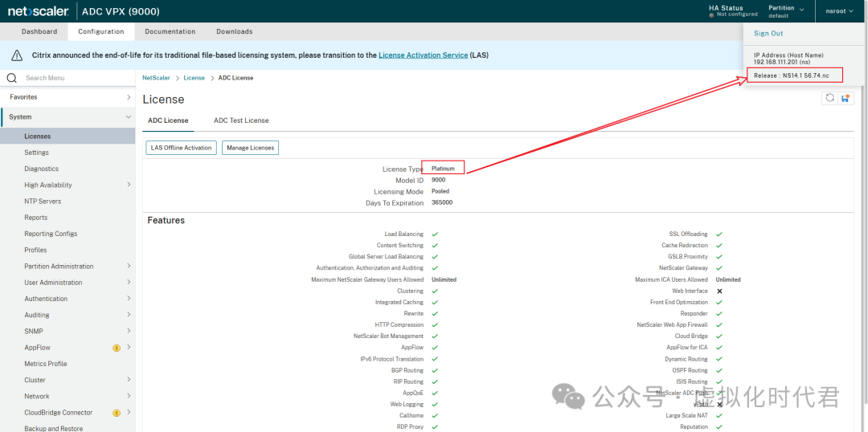
Task: Select the Configuration tab
Action: click(x=100, y=31)
